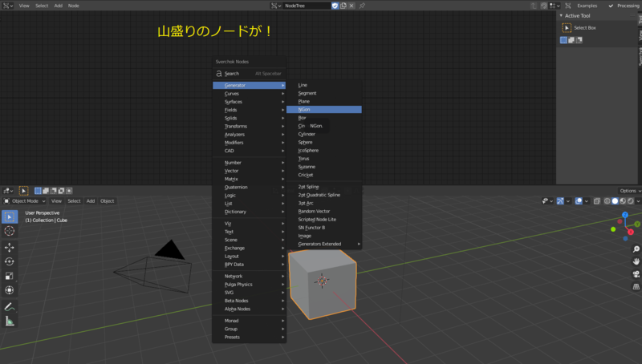Select Suzanne generator node
The image size is (642, 364).
(324, 167)
